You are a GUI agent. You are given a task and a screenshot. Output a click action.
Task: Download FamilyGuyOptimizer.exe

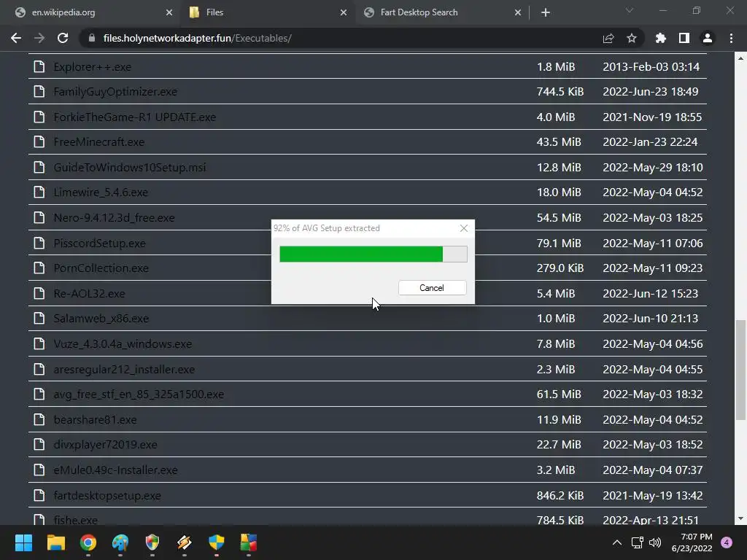(115, 91)
